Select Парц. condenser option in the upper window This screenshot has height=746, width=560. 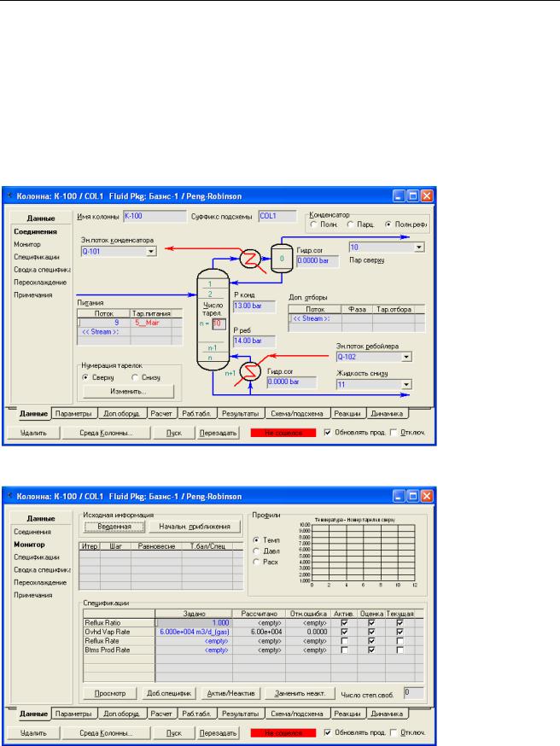click(350, 224)
